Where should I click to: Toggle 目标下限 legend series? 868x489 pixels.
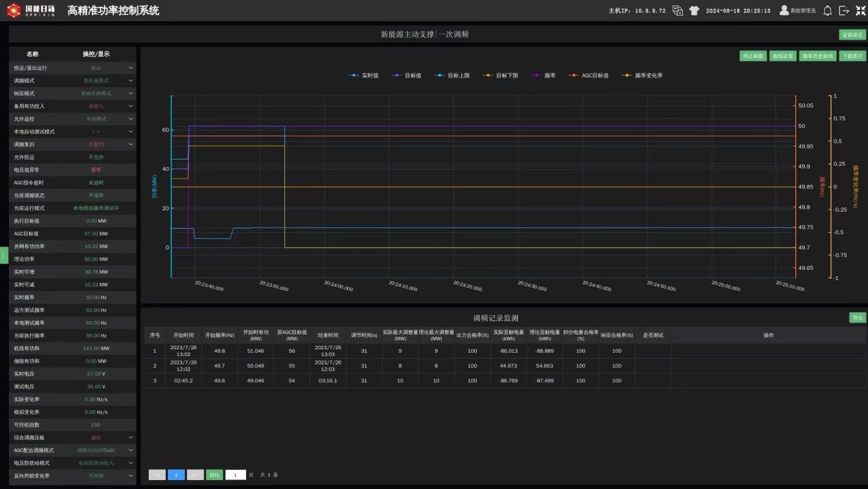pos(500,75)
